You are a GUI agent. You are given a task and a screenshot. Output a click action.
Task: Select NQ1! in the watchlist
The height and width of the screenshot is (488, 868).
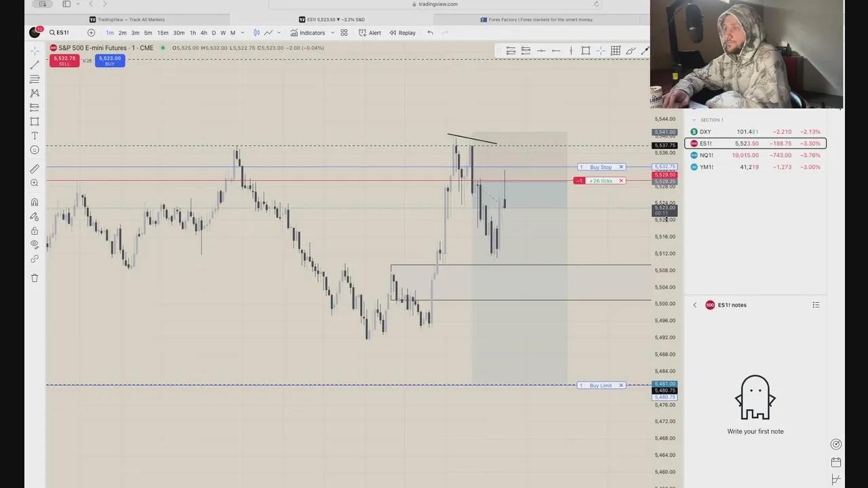click(706, 155)
